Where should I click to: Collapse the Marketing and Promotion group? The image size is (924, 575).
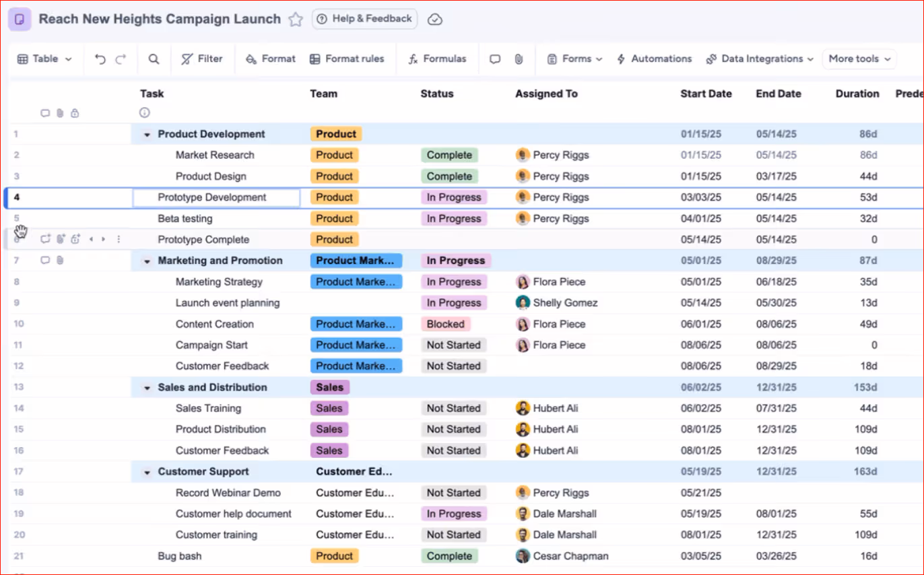(x=147, y=261)
